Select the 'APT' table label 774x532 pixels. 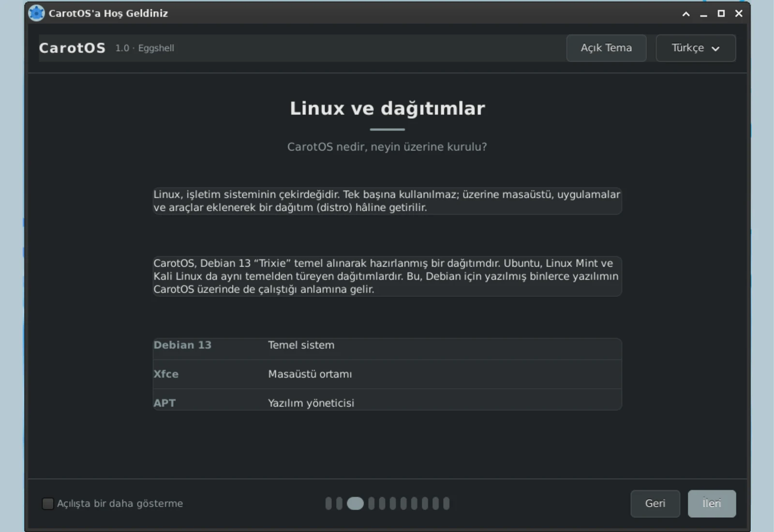(x=164, y=403)
